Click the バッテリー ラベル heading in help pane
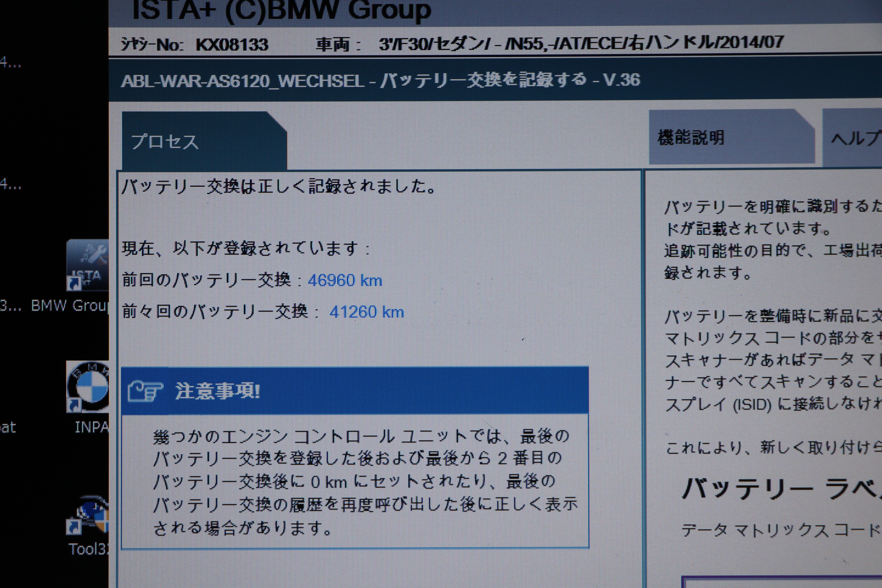 (782, 489)
